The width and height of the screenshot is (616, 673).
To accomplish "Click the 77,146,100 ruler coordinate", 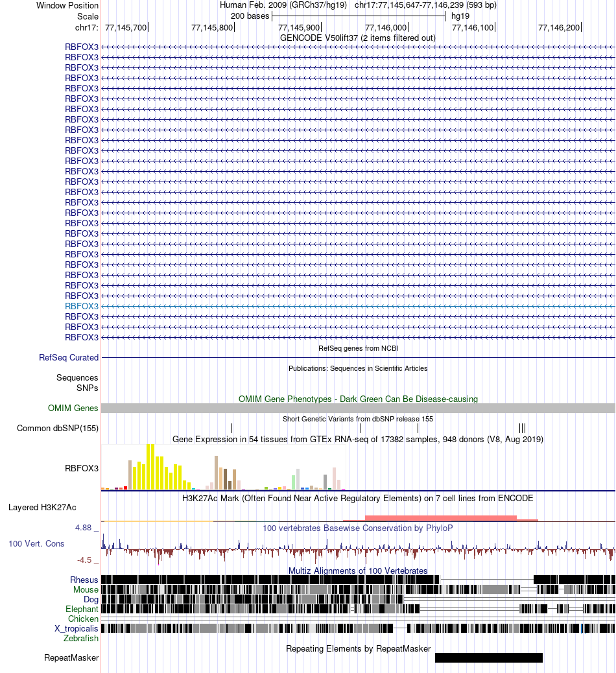I will tap(473, 27).
